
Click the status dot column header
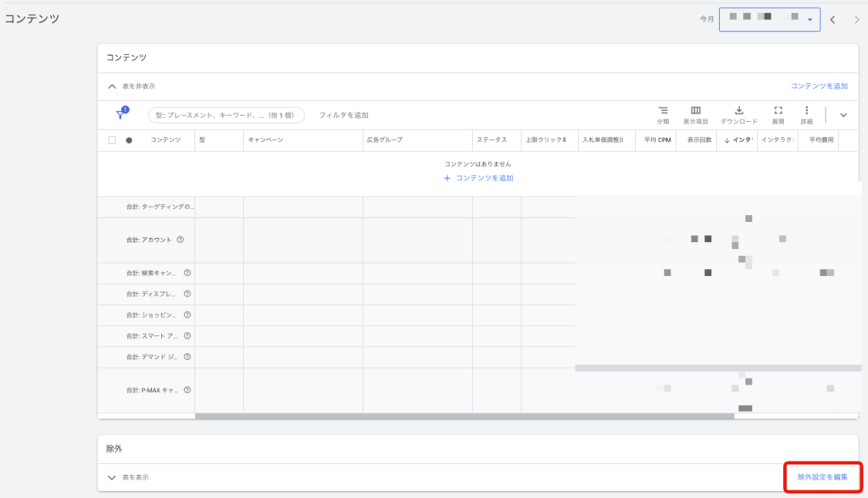(129, 141)
